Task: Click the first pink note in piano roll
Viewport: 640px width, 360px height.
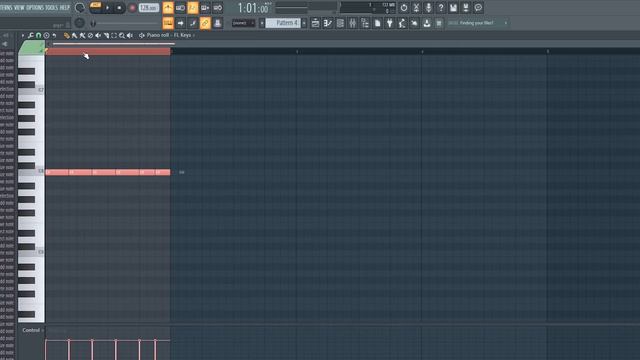Action: pos(57,172)
